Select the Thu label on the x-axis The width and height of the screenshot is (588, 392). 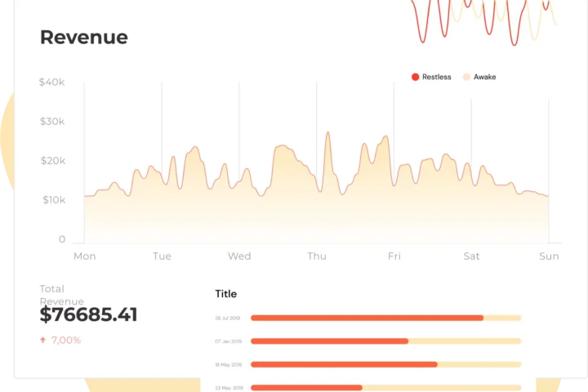316,256
